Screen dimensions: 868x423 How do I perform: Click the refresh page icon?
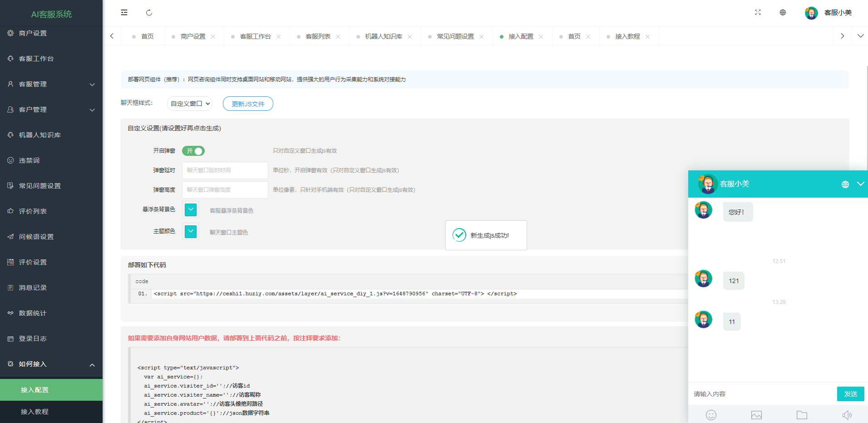149,13
